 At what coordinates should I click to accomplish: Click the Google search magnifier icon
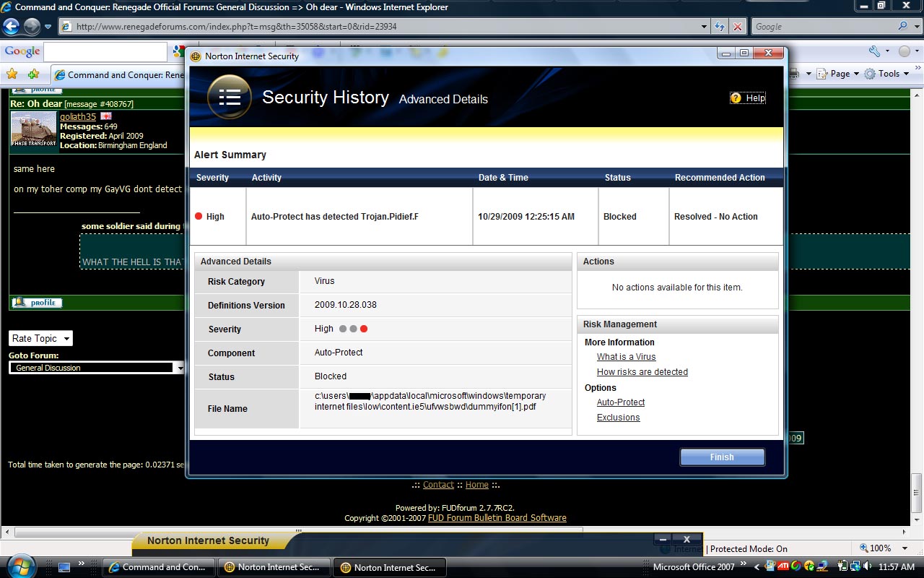[x=902, y=27]
